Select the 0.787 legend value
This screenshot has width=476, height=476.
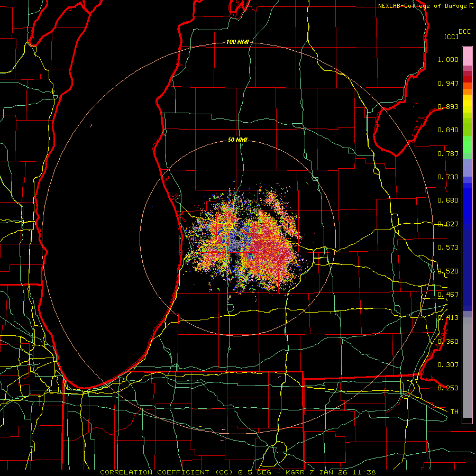click(448, 153)
